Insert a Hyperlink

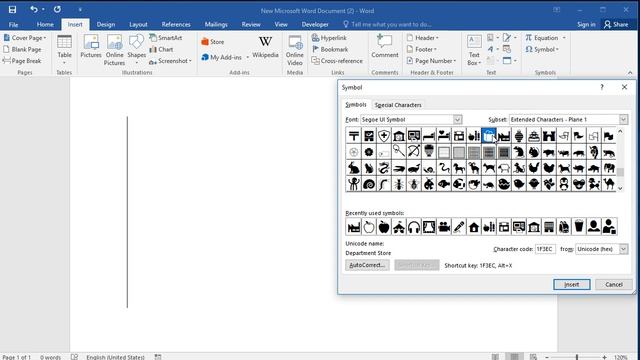tap(329, 38)
